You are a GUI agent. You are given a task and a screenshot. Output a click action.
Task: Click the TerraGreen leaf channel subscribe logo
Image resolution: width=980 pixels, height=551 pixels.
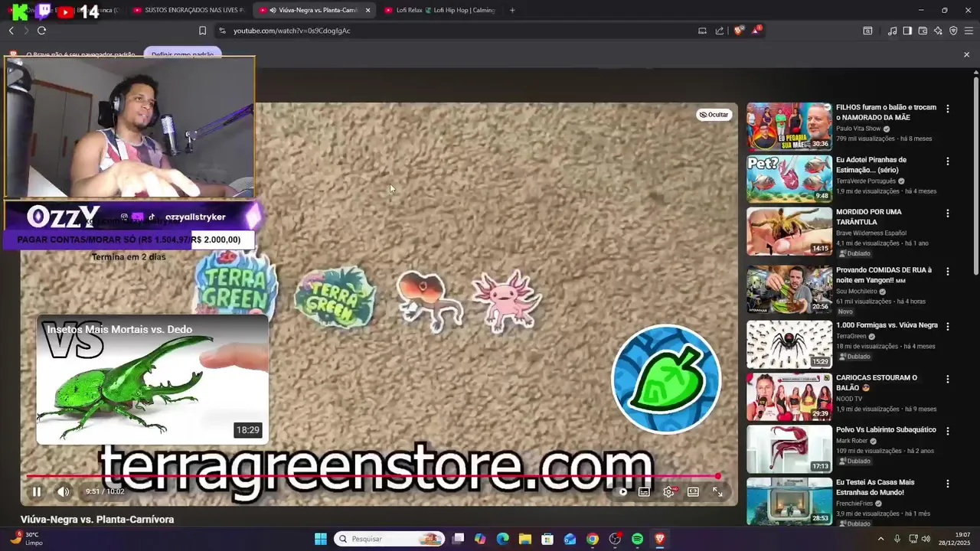[666, 379]
